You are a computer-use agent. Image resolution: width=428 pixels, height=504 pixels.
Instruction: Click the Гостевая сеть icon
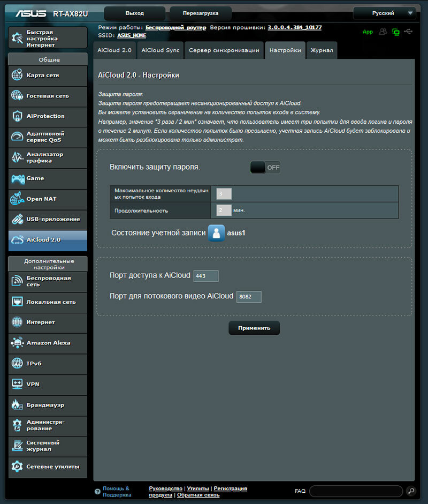(x=17, y=95)
